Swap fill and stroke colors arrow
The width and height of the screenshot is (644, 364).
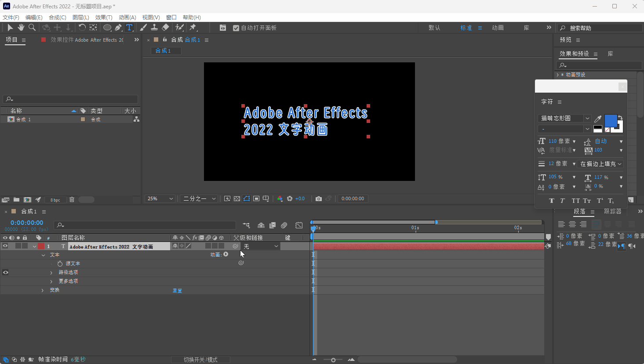coord(620,117)
